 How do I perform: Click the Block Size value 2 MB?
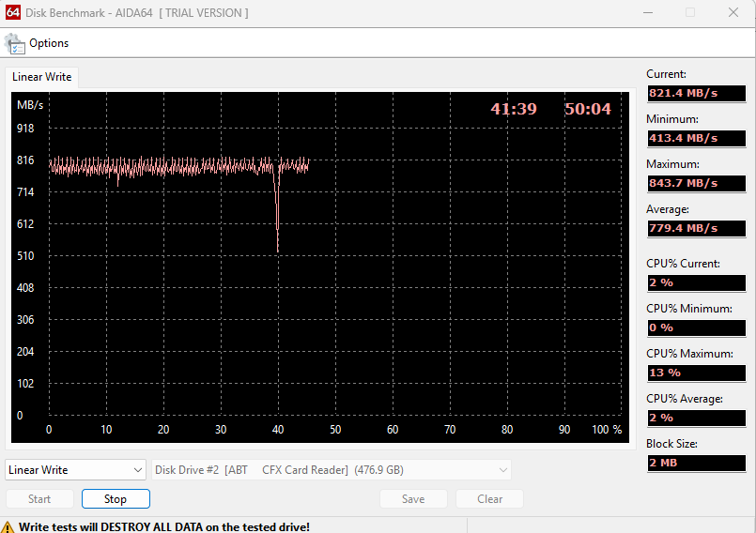[x=696, y=464]
